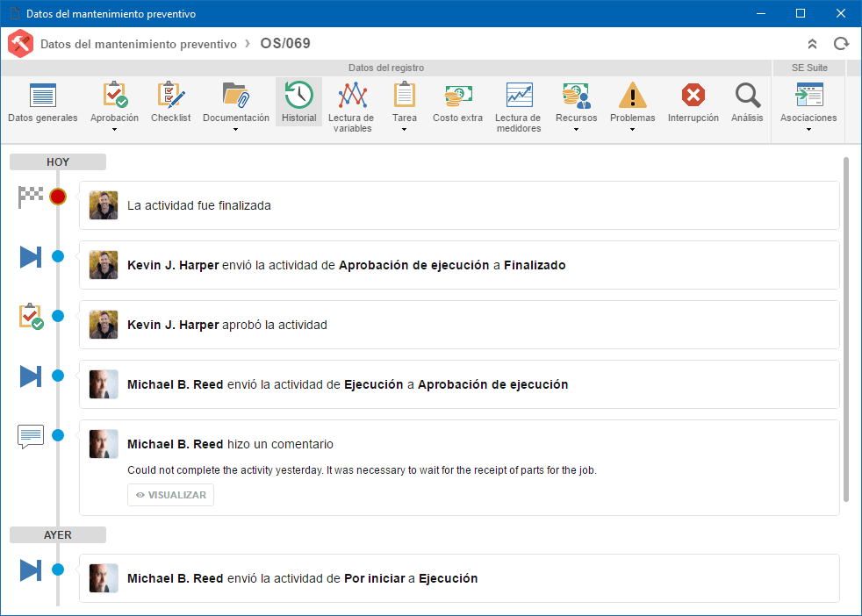862x616 pixels.
Task: Open the Costo extra money icon
Action: [x=458, y=95]
